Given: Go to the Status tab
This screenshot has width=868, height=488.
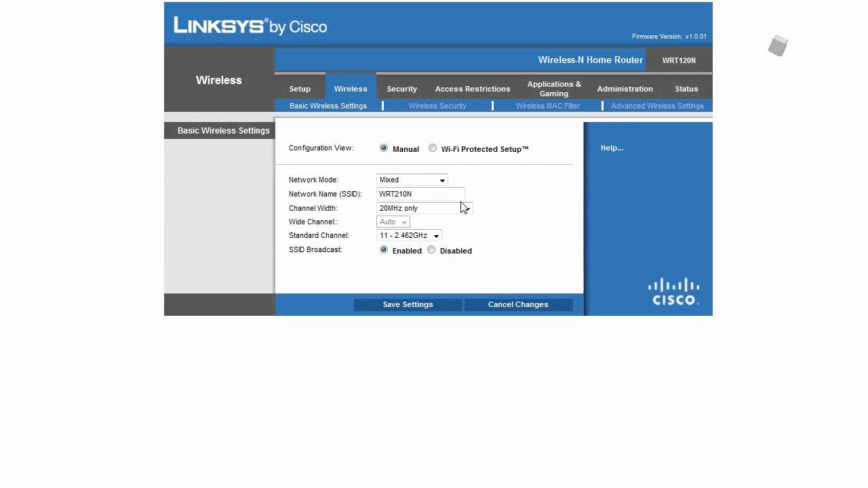Looking at the screenshot, I should pyautogui.click(x=686, y=89).
